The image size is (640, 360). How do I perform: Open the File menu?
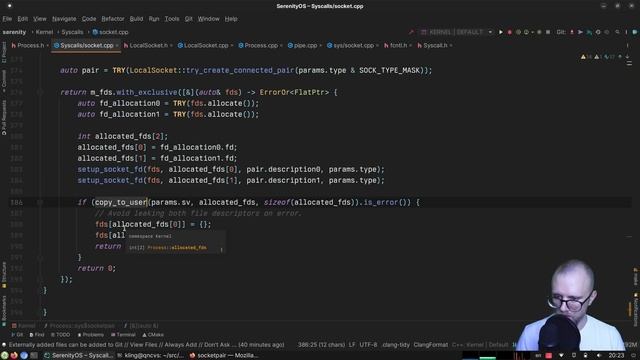pos(7,19)
